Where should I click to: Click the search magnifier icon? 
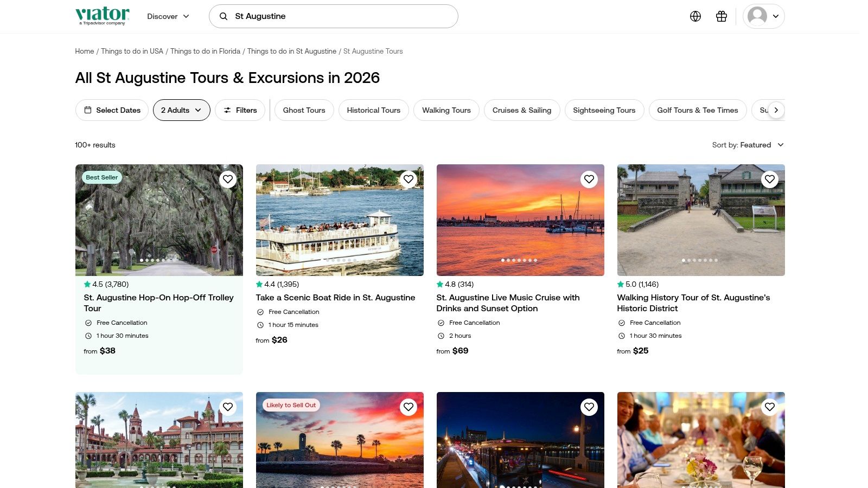coord(223,16)
